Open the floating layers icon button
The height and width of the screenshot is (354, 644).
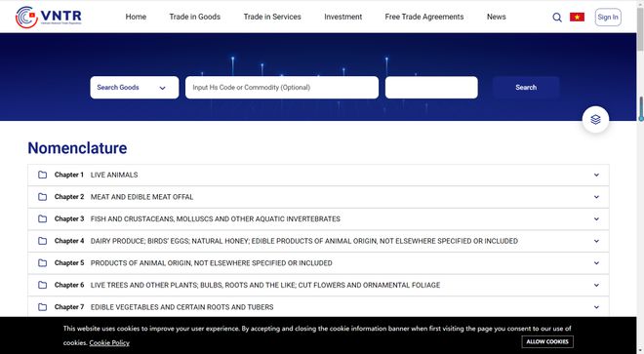point(595,120)
